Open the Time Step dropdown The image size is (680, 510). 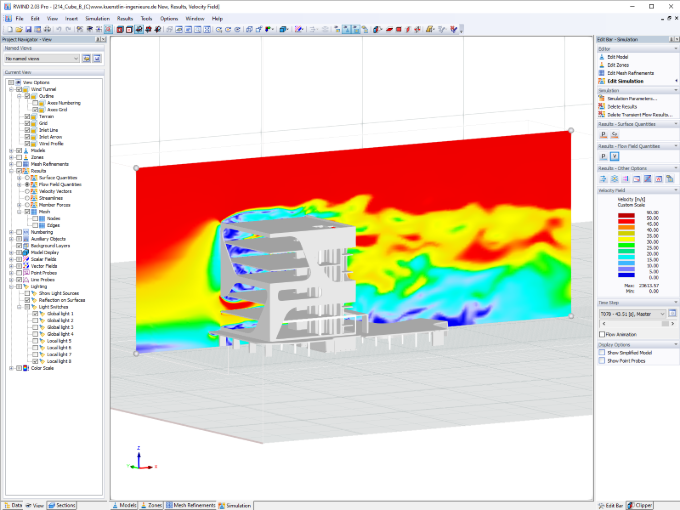click(x=633, y=314)
